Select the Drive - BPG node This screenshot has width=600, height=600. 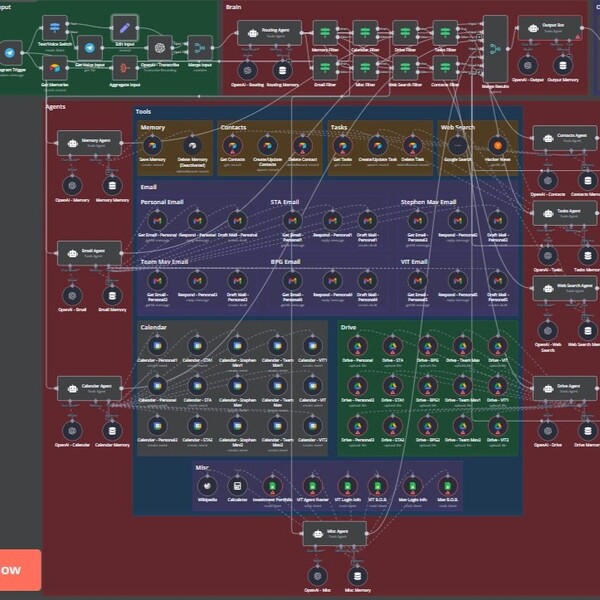[x=427, y=346]
